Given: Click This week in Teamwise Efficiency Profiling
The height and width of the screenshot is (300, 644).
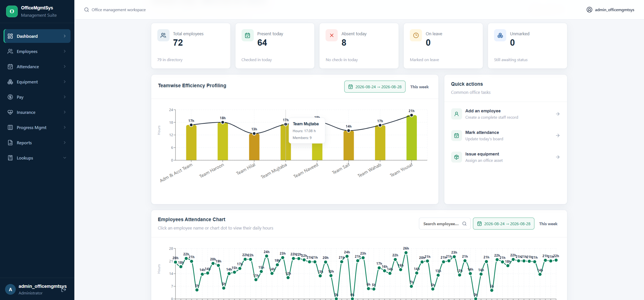Looking at the screenshot, I should tap(419, 87).
